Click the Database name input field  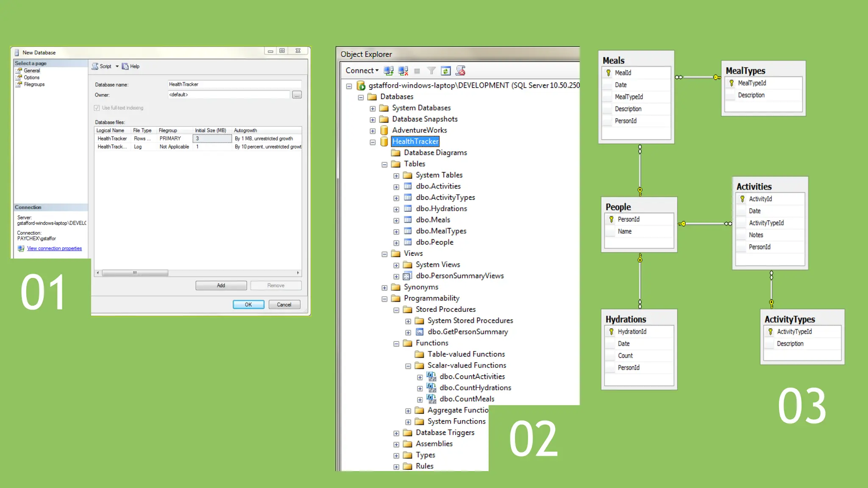[234, 84]
